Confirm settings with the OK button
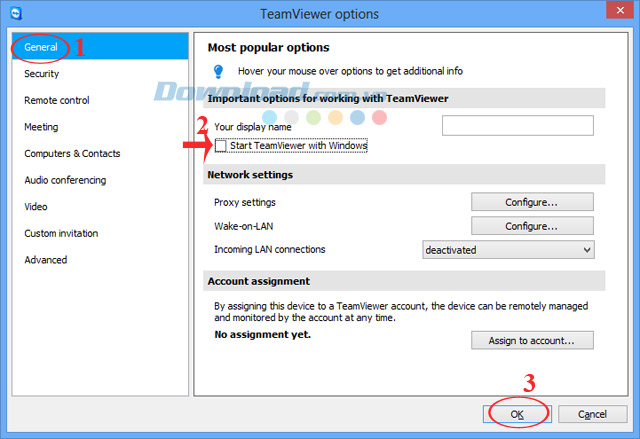 click(517, 414)
